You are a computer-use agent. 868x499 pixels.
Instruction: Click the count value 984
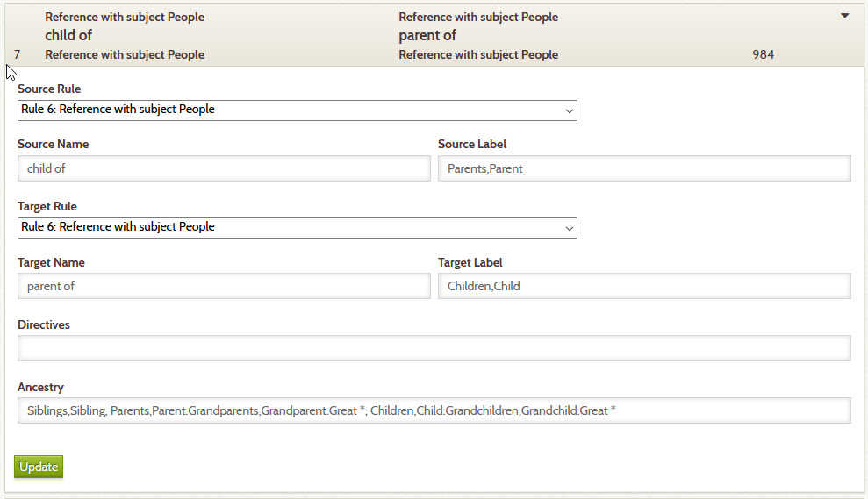click(x=763, y=54)
